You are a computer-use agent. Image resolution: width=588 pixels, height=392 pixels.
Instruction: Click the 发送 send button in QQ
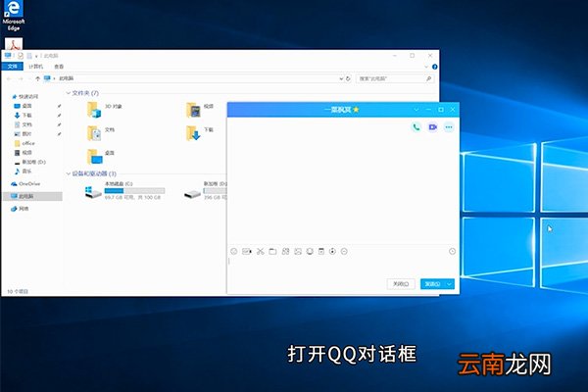(x=433, y=284)
